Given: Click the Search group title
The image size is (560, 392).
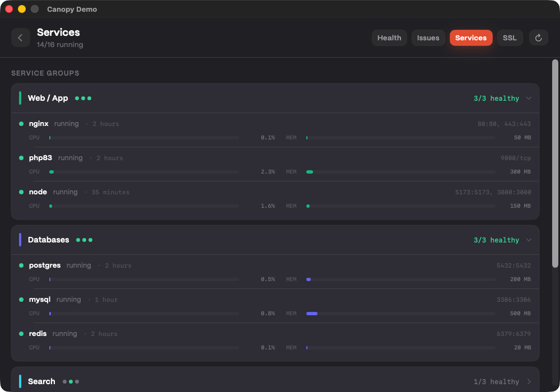Looking at the screenshot, I should 41,382.
